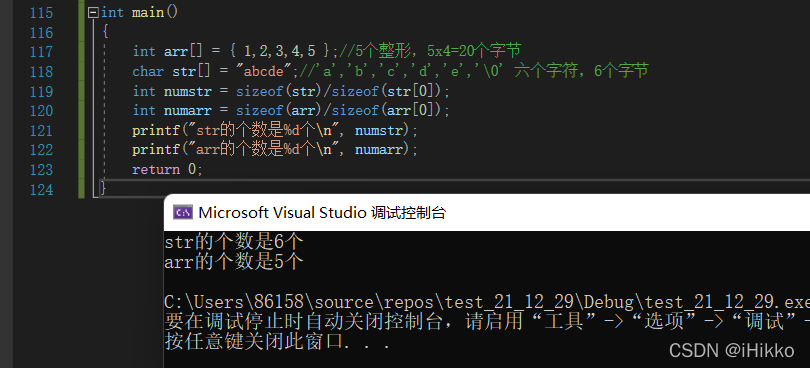Collapse the main function fold box
The width and height of the screenshot is (810, 368).
click(93, 12)
